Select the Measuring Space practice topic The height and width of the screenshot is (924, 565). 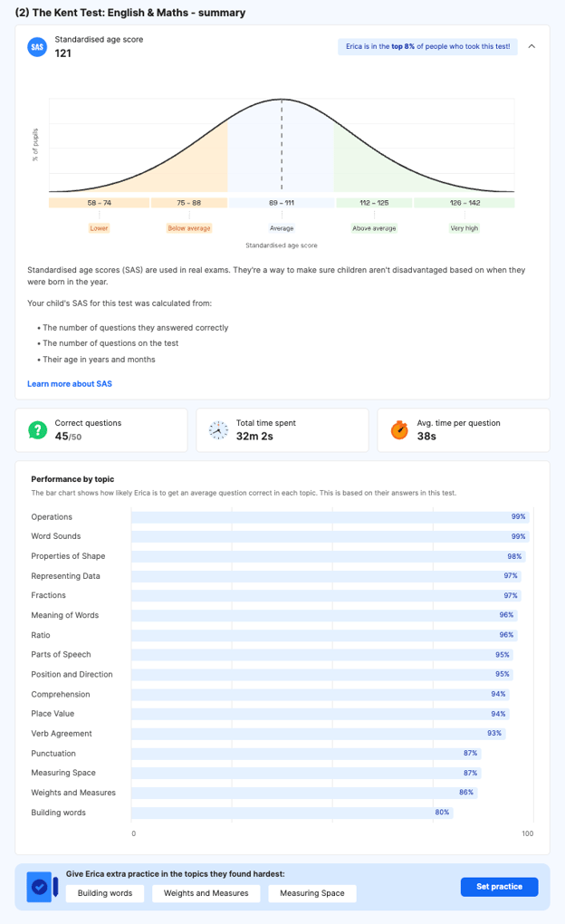[312, 893]
